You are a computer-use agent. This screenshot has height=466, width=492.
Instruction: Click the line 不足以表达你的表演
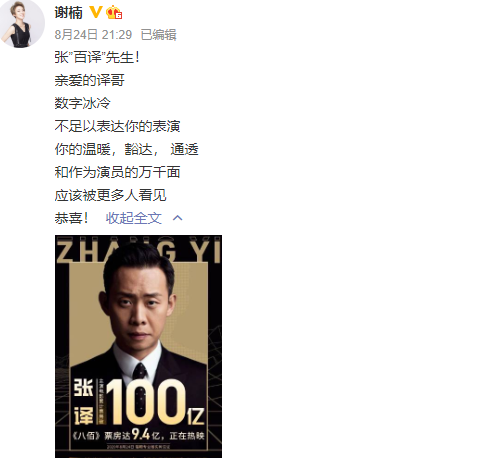(117, 126)
